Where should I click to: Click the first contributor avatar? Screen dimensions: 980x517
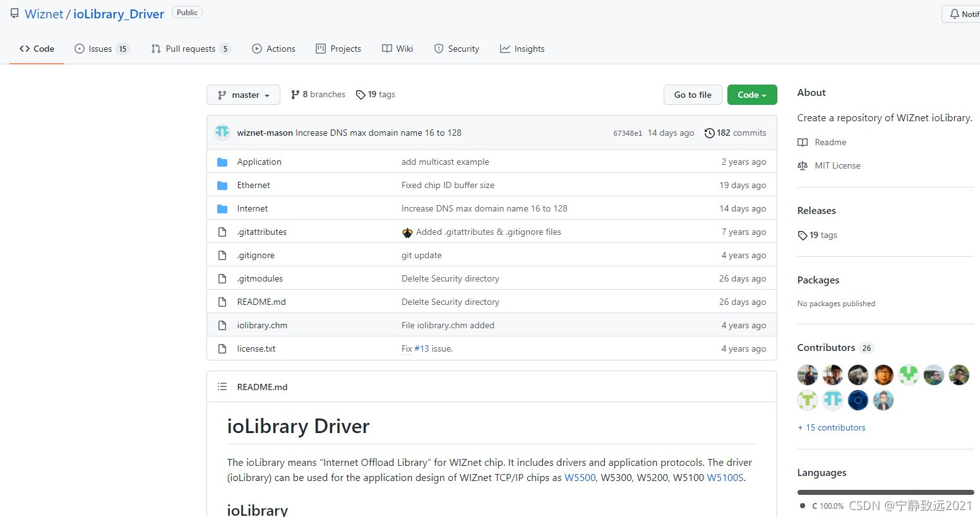click(808, 375)
